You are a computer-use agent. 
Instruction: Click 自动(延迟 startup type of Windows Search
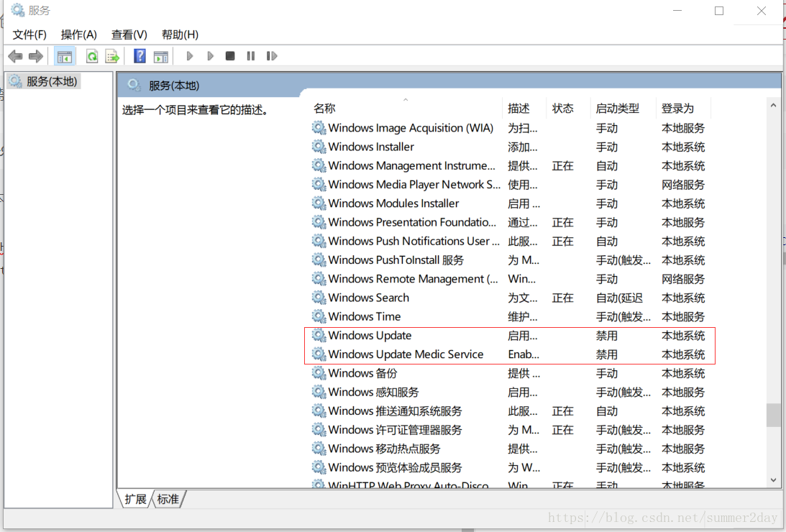click(x=619, y=298)
